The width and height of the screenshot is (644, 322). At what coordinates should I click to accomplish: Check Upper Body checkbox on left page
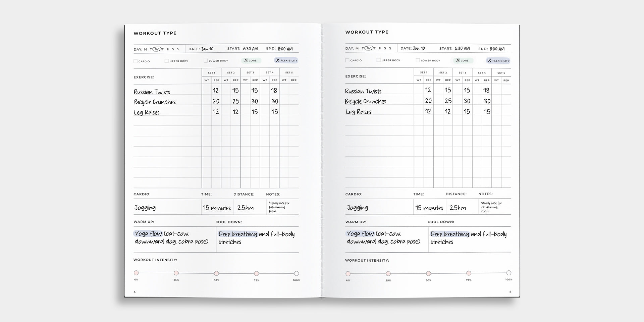point(166,61)
